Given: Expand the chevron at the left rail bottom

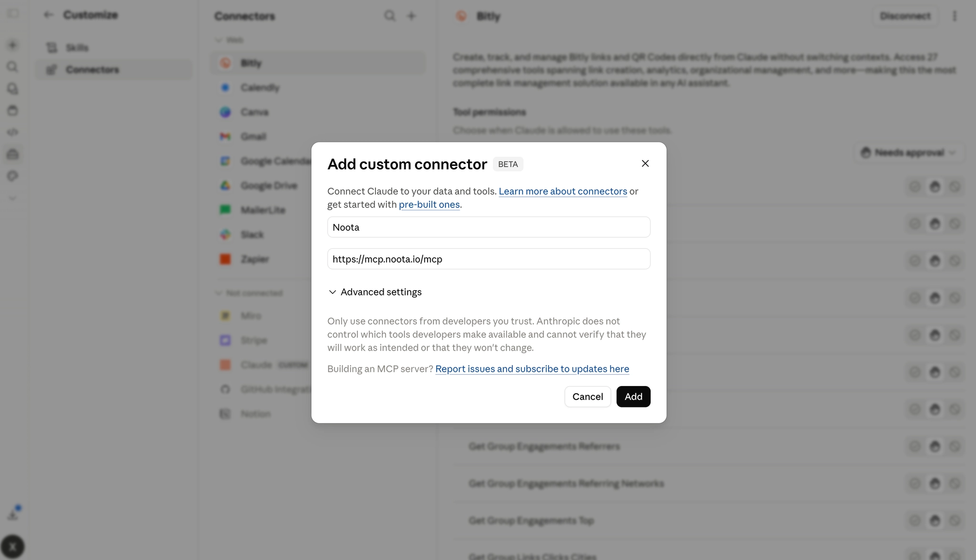Looking at the screenshot, I should [x=13, y=198].
